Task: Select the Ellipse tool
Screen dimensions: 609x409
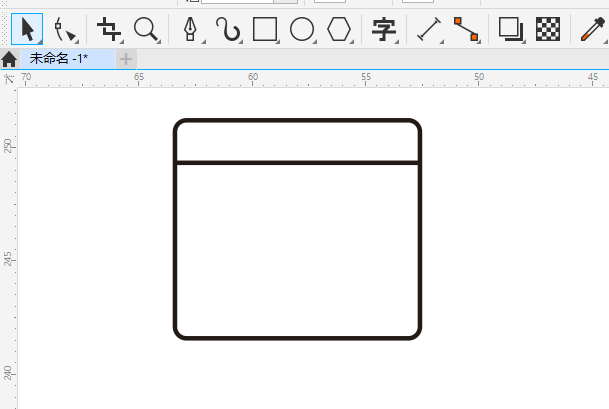Action: pyautogui.click(x=302, y=29)
